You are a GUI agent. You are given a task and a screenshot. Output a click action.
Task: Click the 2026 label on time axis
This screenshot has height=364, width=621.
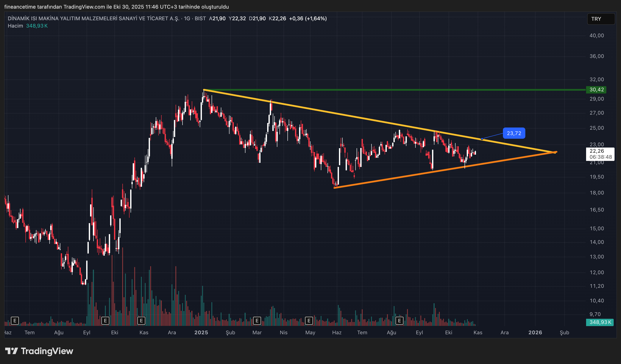pyautogui.click(x=535, y=333)
